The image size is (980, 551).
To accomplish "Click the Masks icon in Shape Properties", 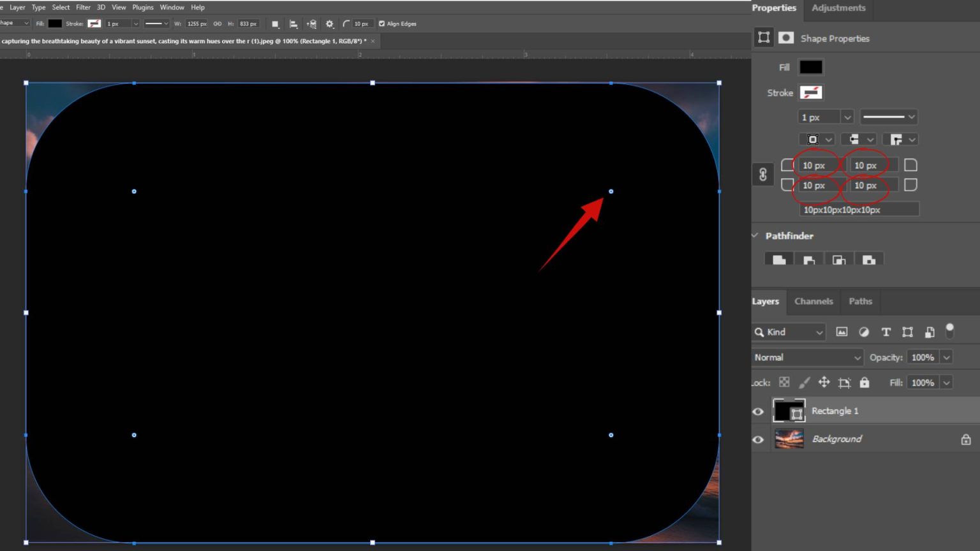I will (786, 38).
